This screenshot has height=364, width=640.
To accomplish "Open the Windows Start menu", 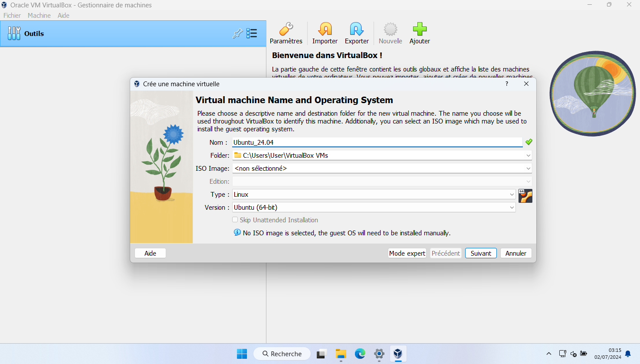I will [242, 354].
